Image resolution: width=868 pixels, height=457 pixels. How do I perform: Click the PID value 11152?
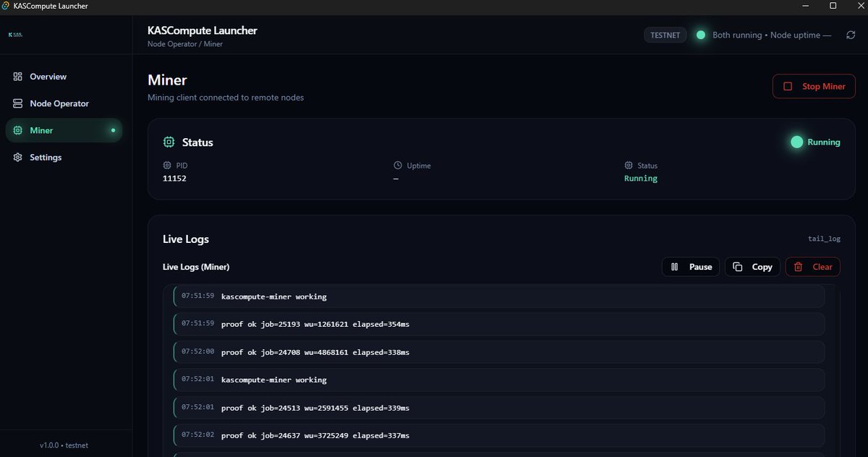174,179
